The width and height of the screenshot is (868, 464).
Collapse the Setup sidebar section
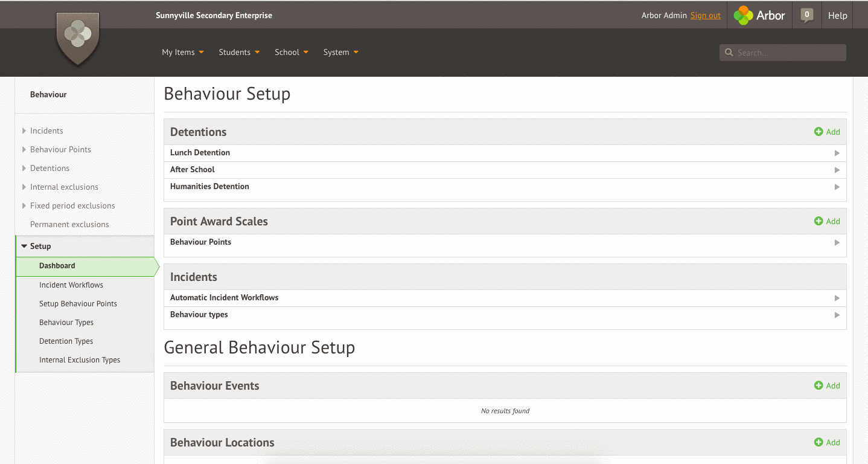click(40, 246)
